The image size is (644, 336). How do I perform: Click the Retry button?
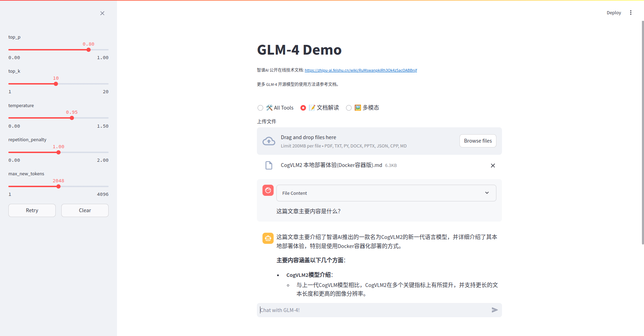click(32, 210)
